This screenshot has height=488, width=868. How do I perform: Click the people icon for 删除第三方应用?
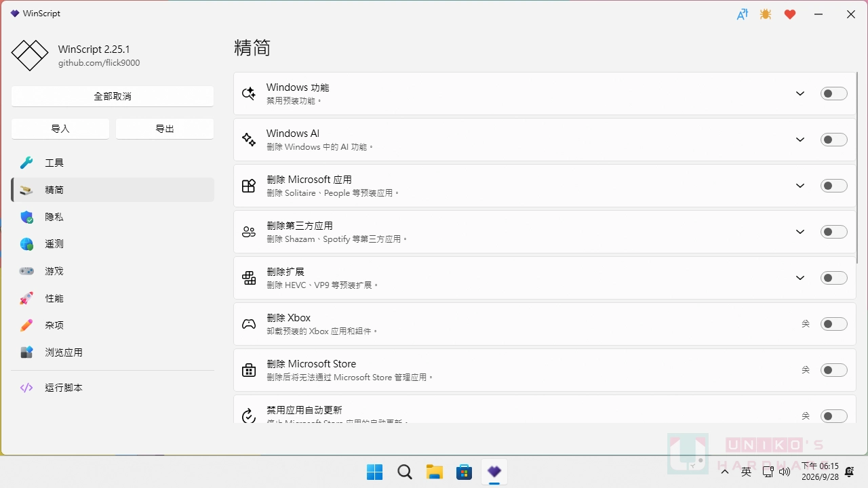(249, 232)
